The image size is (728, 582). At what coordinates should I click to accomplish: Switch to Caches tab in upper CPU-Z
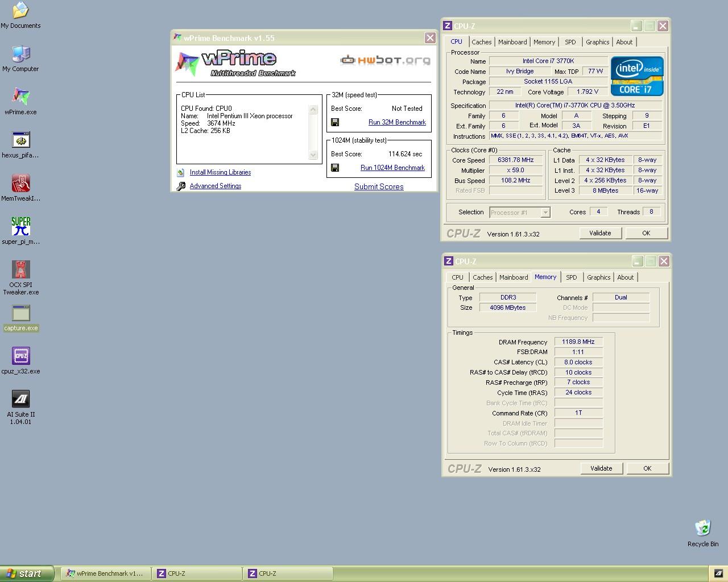pos(482,42)
